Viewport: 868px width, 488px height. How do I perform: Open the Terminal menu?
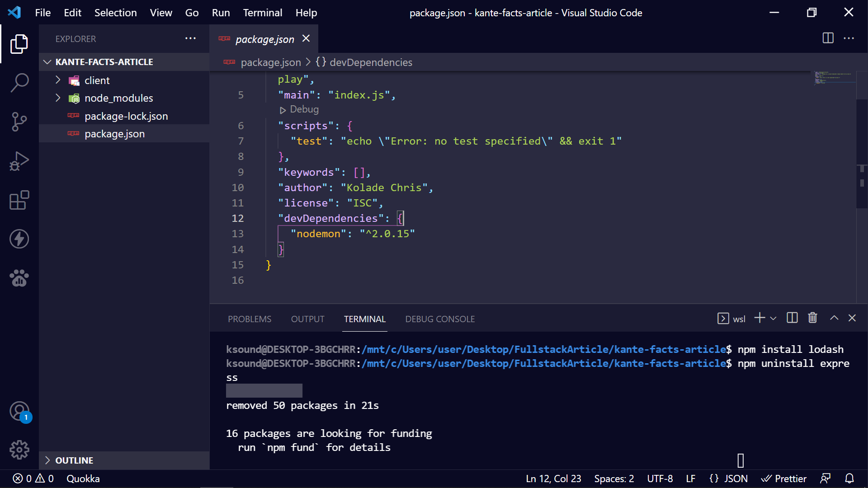click(x=262, y=13)
